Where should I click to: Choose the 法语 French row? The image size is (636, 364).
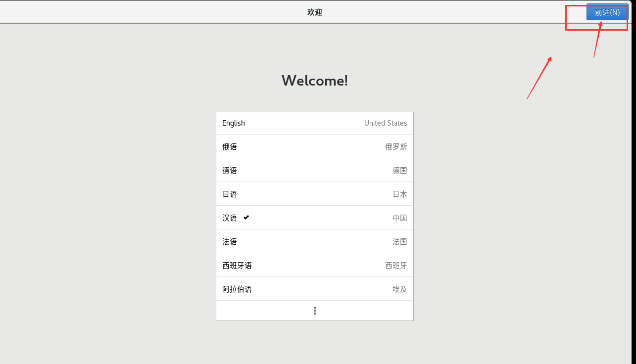pos(315,242)
